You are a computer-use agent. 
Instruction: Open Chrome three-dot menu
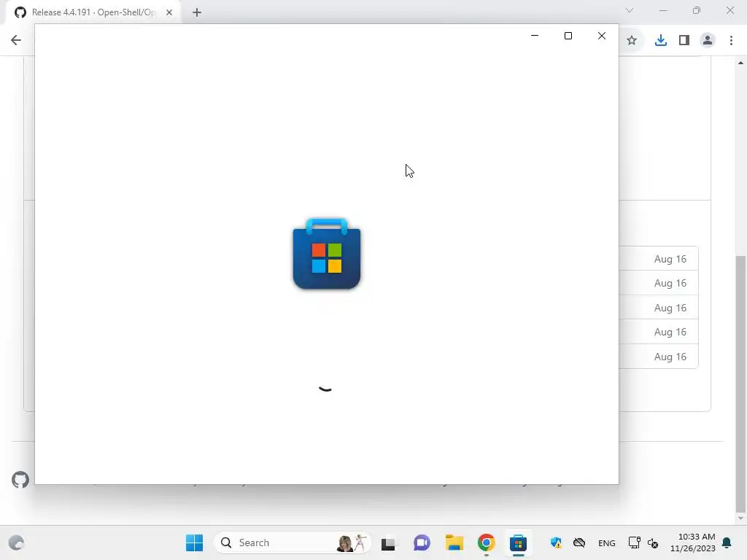pyautogui.click(x=731, y=41)
